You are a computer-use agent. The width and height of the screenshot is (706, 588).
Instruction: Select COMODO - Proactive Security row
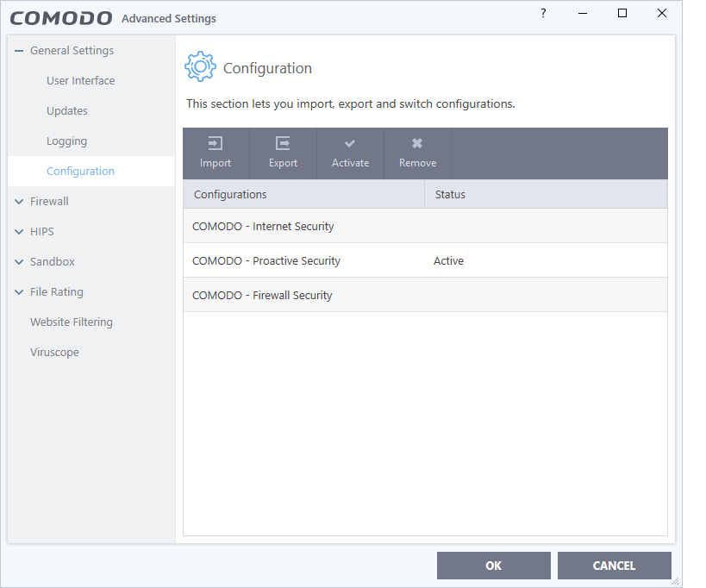[x=425, y=260]
